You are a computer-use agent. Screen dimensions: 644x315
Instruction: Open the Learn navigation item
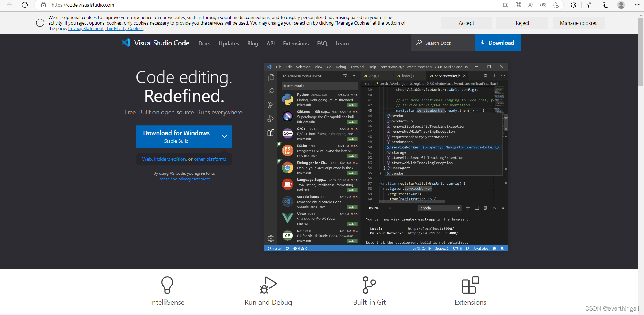point(342,43)
